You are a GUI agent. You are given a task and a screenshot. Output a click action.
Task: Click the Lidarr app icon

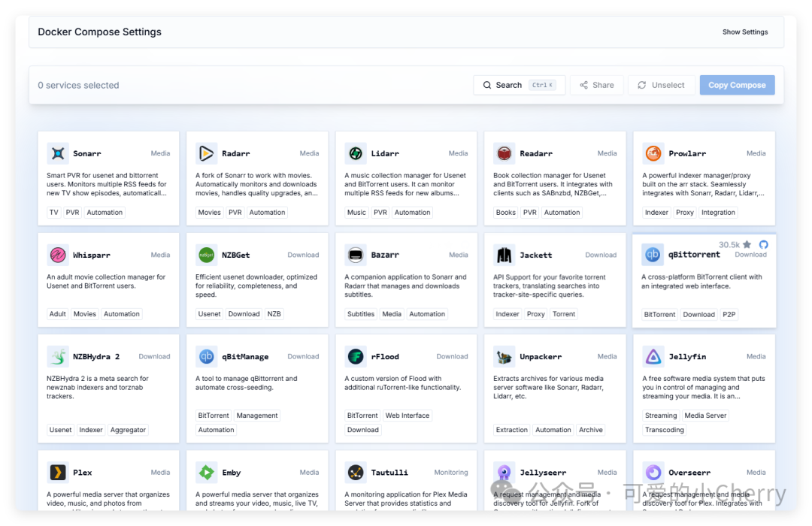(355, 153)
